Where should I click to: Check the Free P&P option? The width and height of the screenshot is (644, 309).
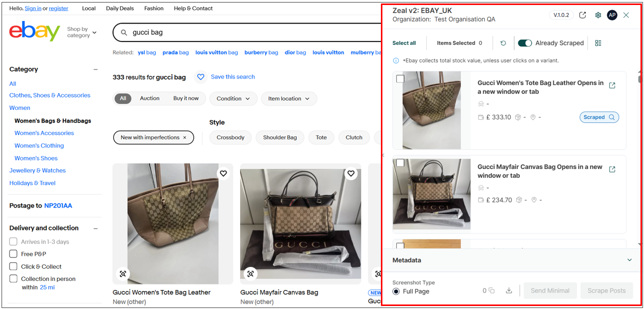pos(13,254)
